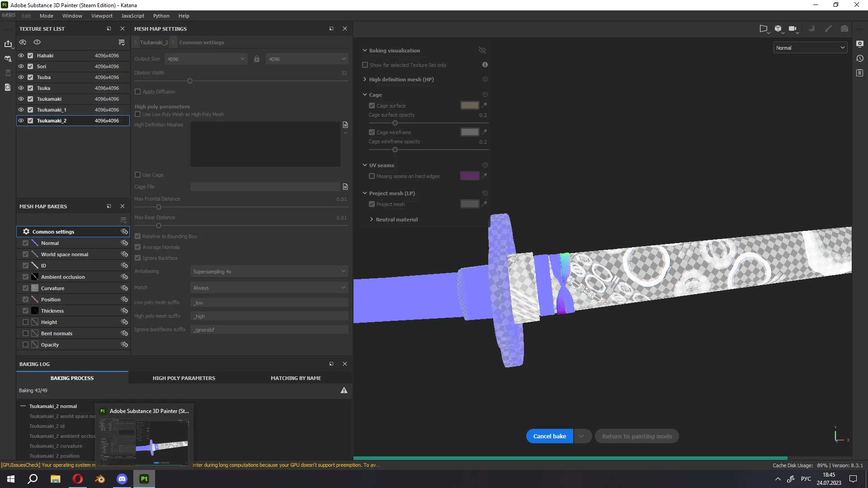This screenshot has width=868, height=488.
Task: Open the Viewport menu
Action: 102,16
